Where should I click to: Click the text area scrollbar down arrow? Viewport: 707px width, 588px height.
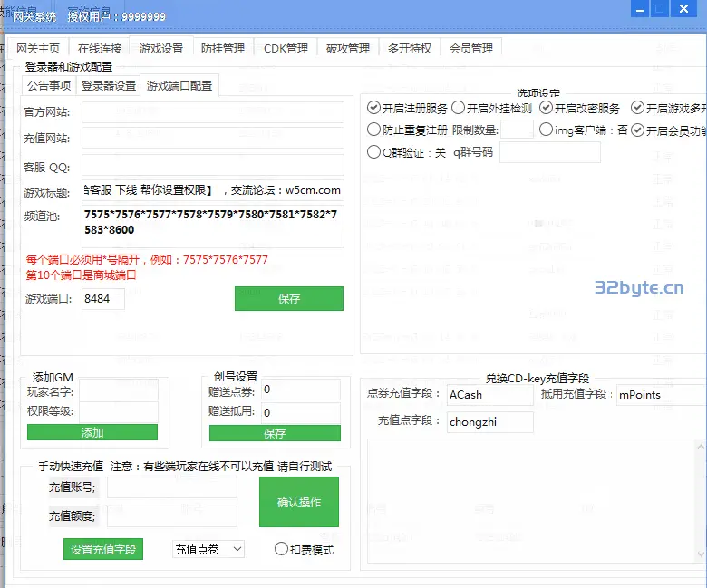pyautogui.click(x=701, y=554)
